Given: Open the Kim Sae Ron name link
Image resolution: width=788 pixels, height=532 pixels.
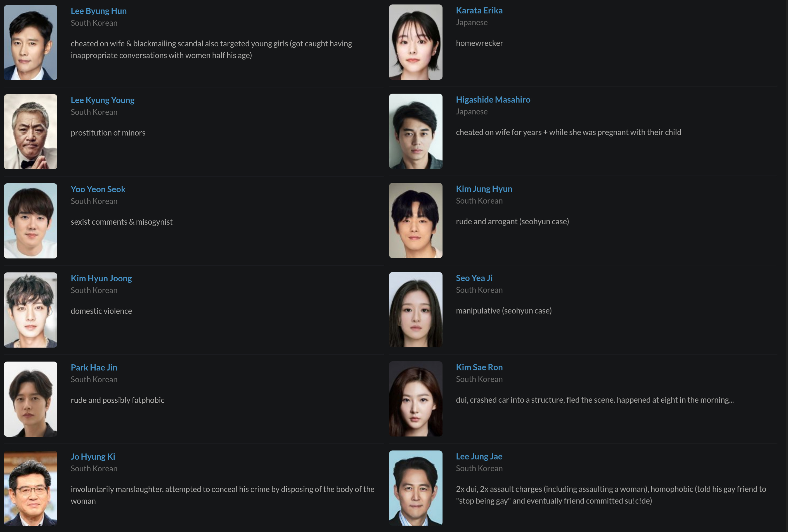Looking at the screenshot, I should [x=479, y=367].
